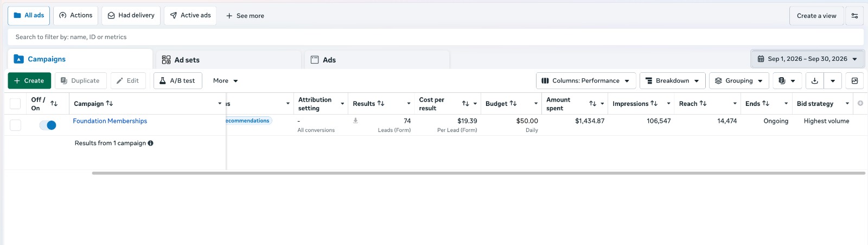Viewport: 868px width, 245px height.
Task: Open the Campaign column options arrow
Action: pos(220,103)
